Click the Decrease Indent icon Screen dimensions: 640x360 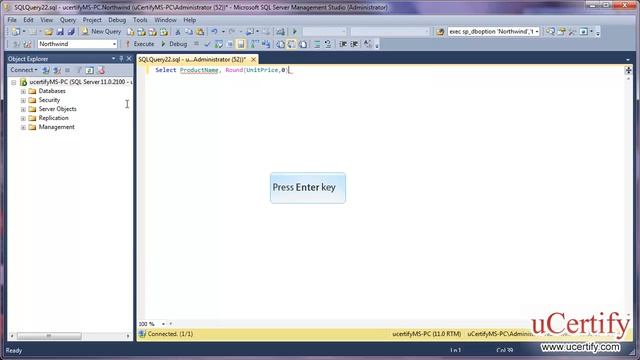click(343, 44)
